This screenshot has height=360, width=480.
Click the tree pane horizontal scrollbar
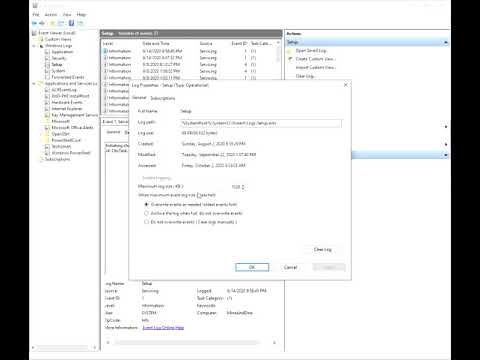(x=63, y=348)
